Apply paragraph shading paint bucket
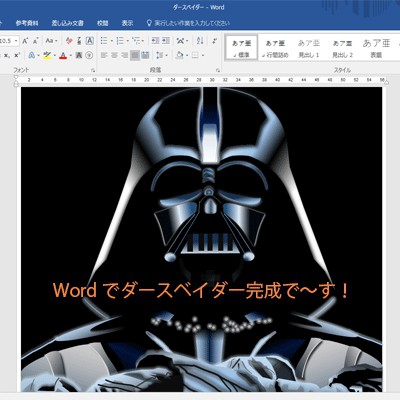The width and height of the screenshot is (400, 400). tap(180, 55)
